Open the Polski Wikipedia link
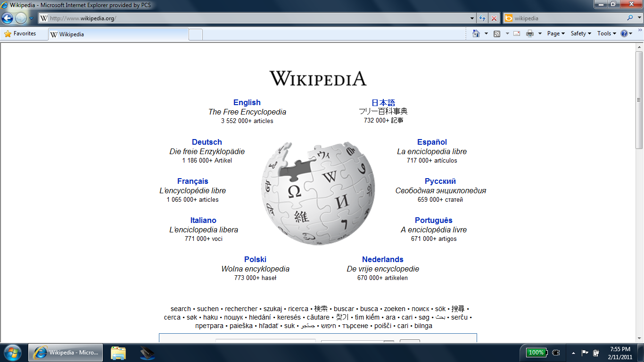The width and height of the screenshot is (644, 362). (256, 259)
